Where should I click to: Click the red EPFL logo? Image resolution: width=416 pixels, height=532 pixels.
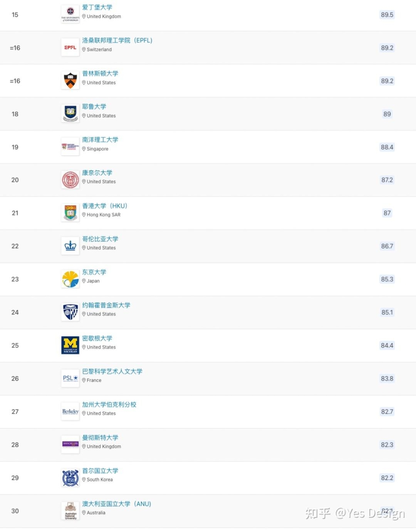coord(70,47)
